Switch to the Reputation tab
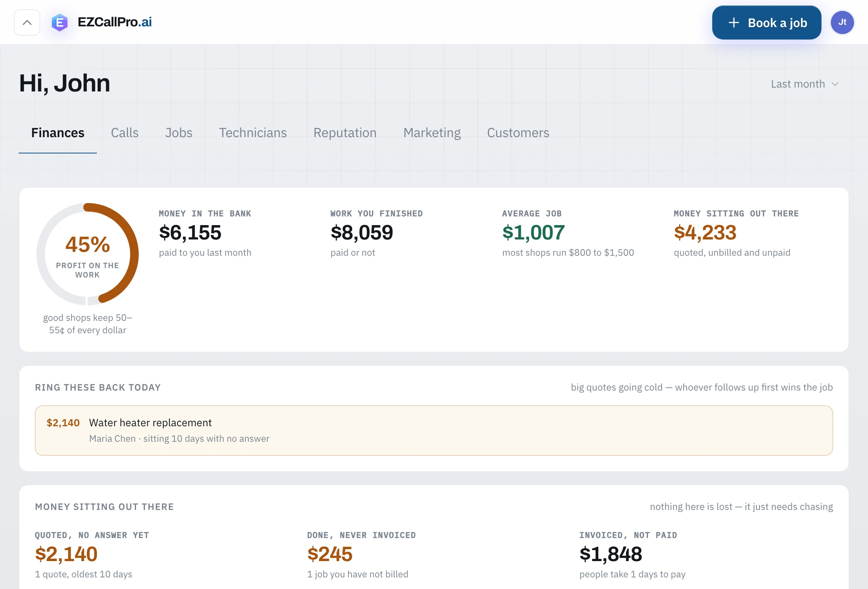868x589 pixels. [x=345, y=133]
